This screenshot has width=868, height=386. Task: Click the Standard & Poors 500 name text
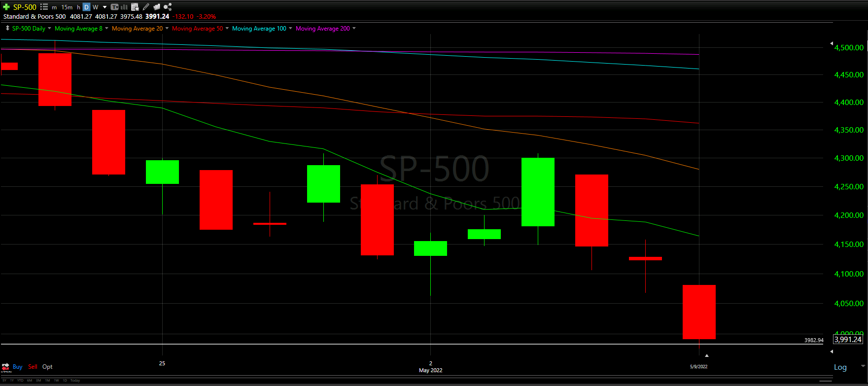(35, 16)
